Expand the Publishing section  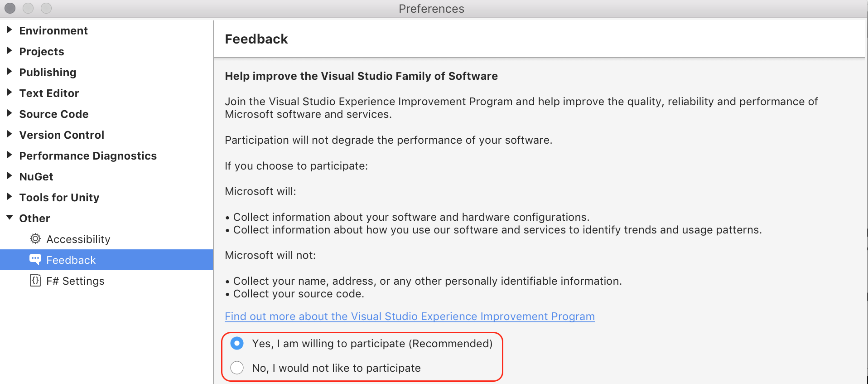(9, 72)
